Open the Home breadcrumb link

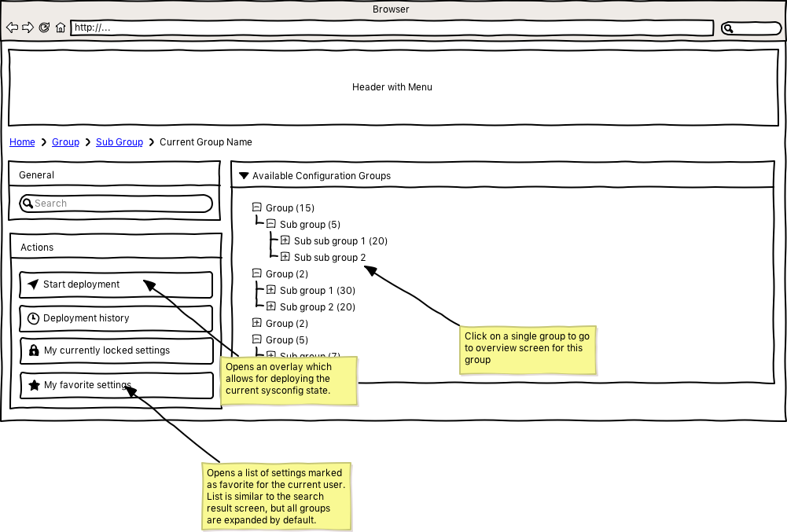tap(22, 142)
